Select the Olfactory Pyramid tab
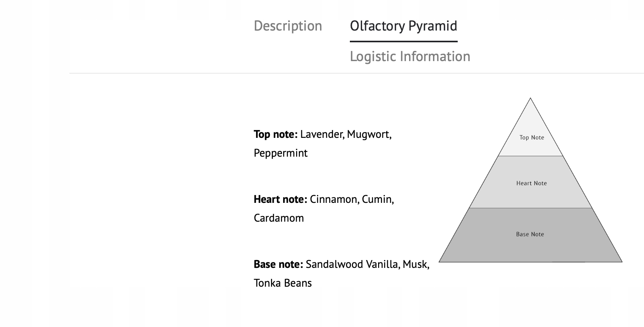 coord(403,26)
